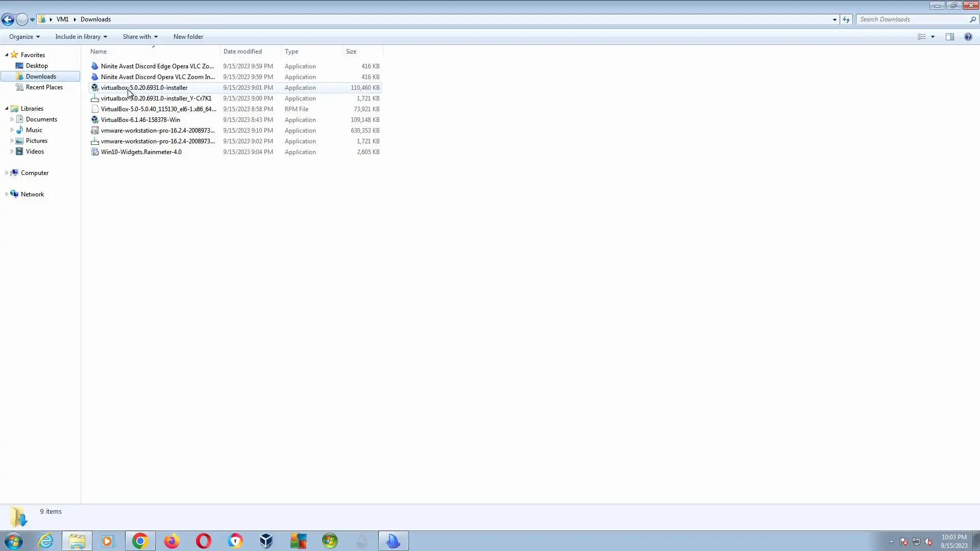Open the view options dropdown arrow
The height and width of the screenshot is (551, 980).
click(933, 37)
